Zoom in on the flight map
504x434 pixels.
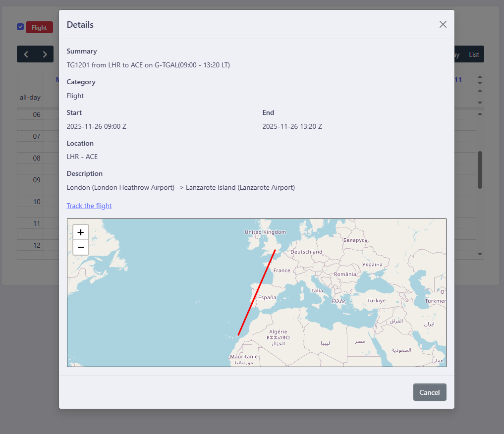pos(81,232)
